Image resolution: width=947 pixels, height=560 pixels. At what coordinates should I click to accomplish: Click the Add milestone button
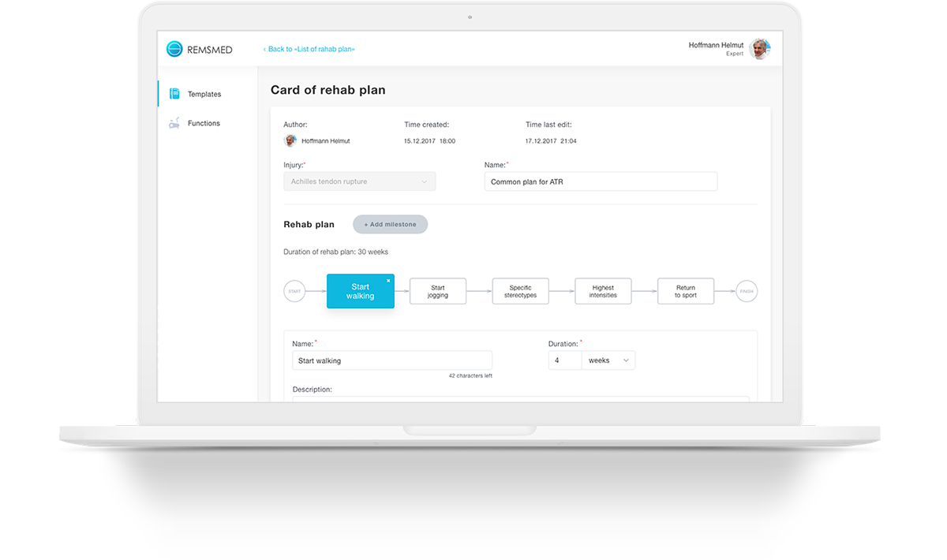[x=390, y=224]
